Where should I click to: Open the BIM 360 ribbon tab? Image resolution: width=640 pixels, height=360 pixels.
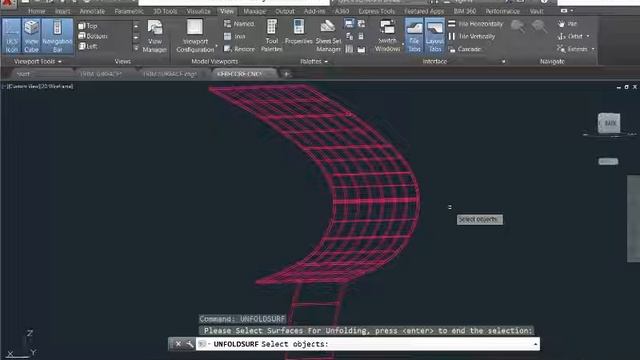click(465, 11)
